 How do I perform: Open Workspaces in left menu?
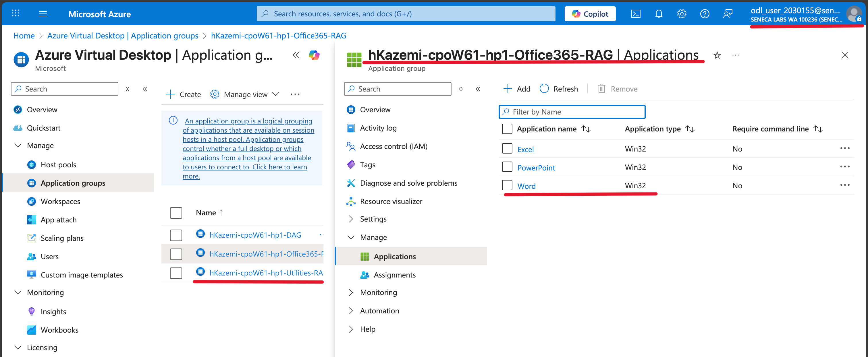coord(61,201)
